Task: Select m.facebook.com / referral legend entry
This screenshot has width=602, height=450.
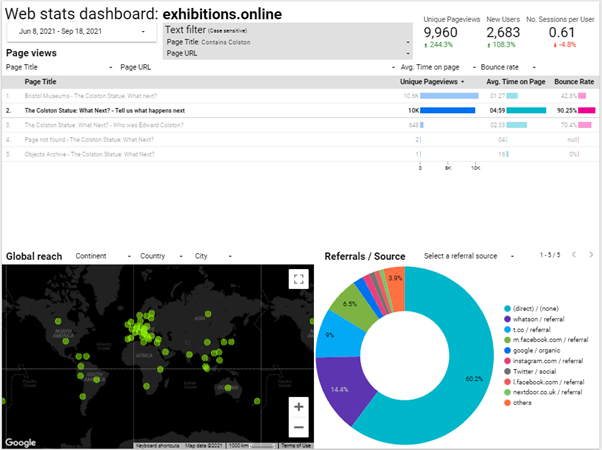Action: [546, 340]
